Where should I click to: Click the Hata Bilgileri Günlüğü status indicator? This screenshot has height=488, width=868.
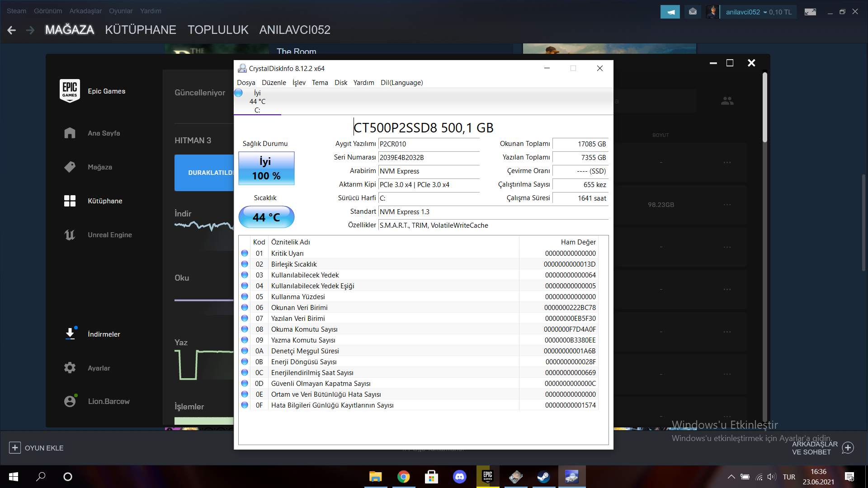click(245, 405)
